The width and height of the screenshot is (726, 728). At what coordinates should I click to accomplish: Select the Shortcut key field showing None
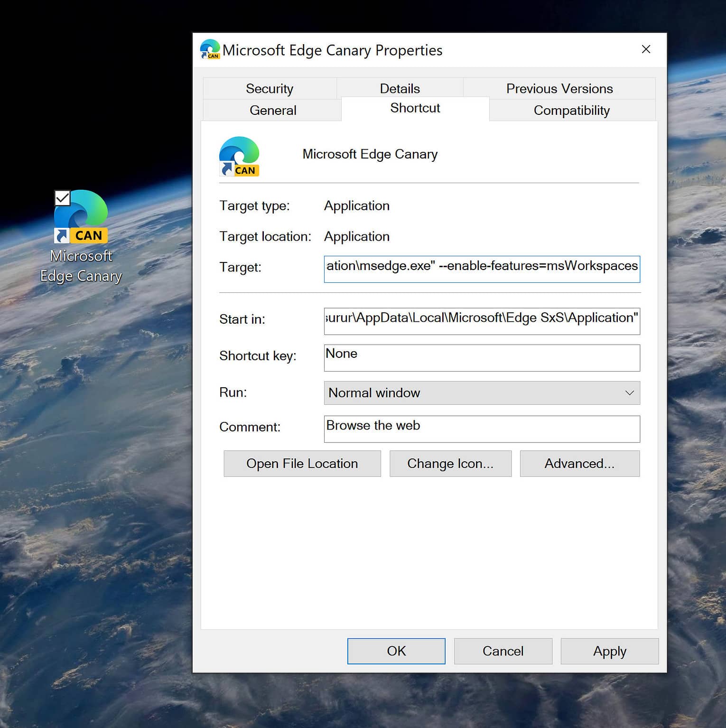click(x=482, y=358)
